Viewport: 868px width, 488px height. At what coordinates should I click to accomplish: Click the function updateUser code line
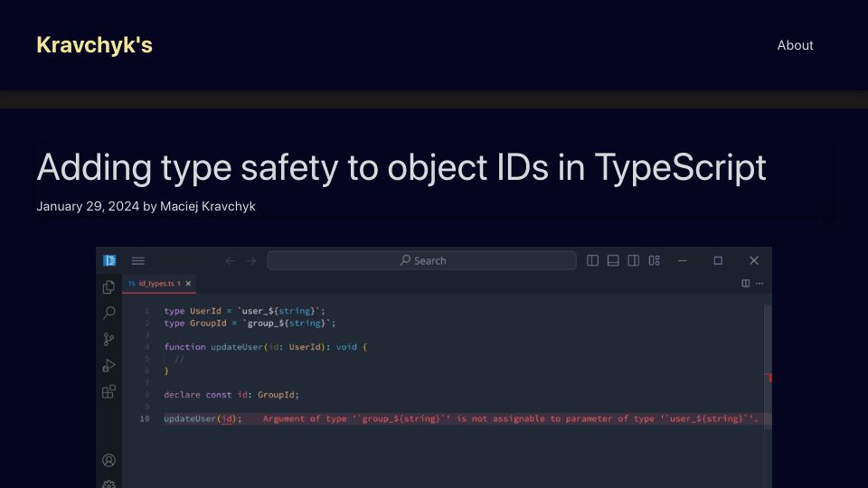[x=265, y=347]
